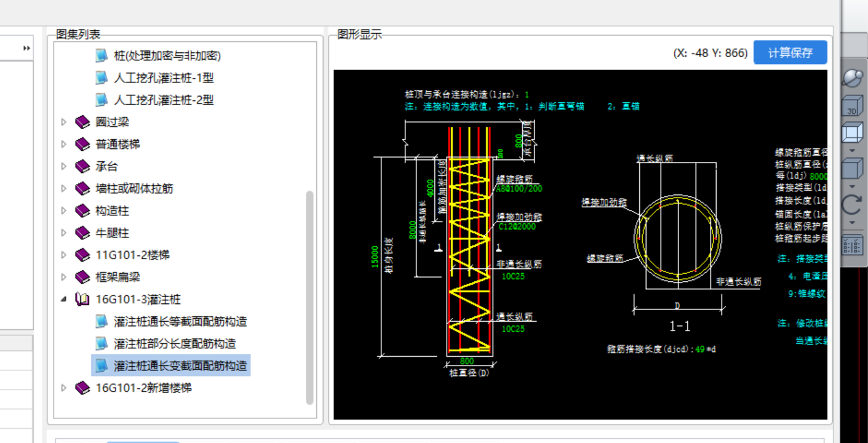Click the 承台 book icon

click(82, 167)
